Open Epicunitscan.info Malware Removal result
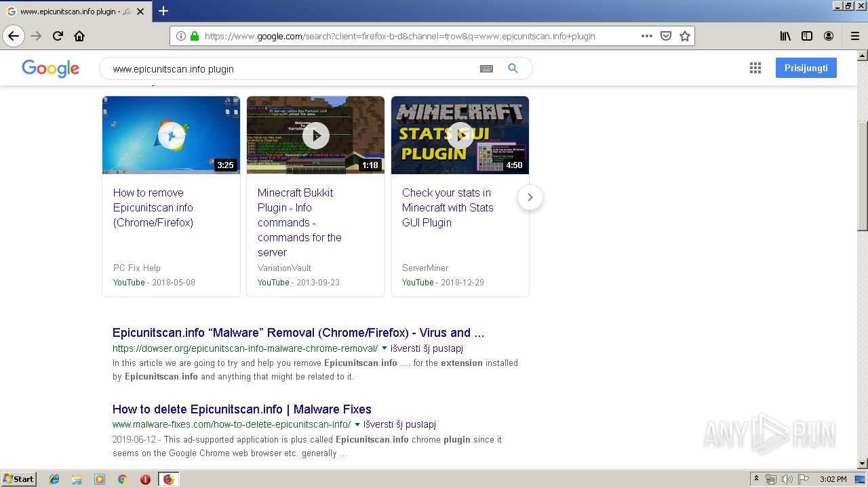Screen dimensions: 868x488 (x=298, y=333)
